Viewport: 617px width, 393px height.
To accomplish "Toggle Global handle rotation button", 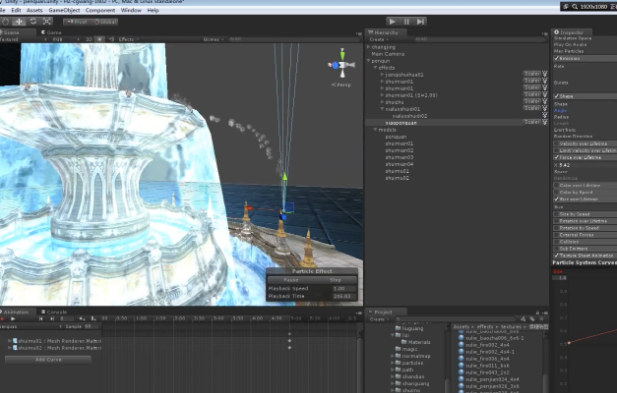I will coord(105,22).
